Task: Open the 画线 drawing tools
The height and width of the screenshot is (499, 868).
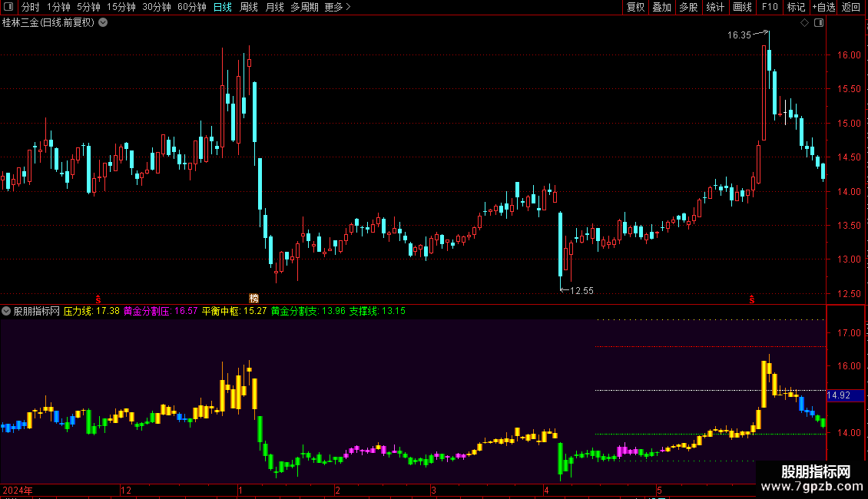Action: [x=742, y=7]
